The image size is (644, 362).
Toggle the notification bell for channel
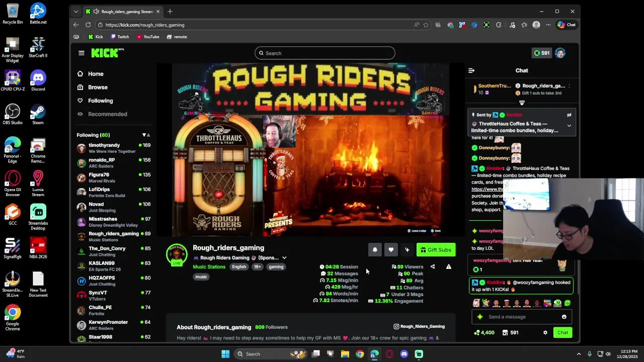point(375,250)
